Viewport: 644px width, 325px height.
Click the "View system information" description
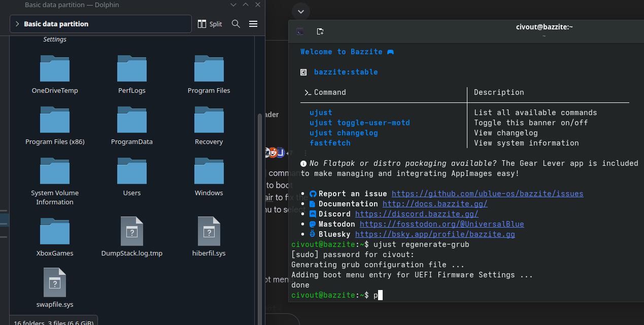tap(526, 143)
